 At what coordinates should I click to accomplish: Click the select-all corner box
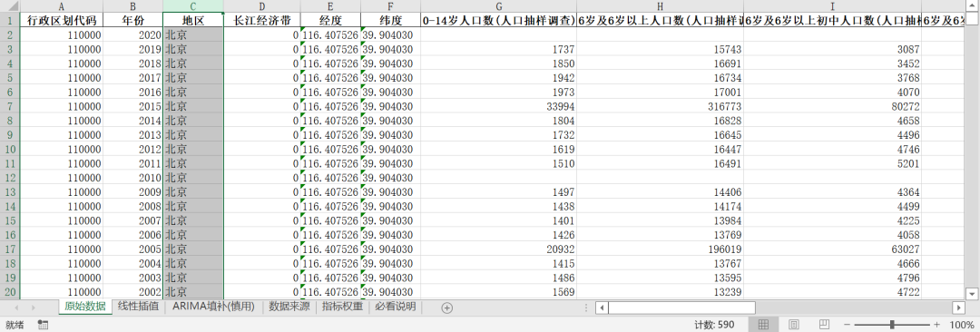[11, 6]
